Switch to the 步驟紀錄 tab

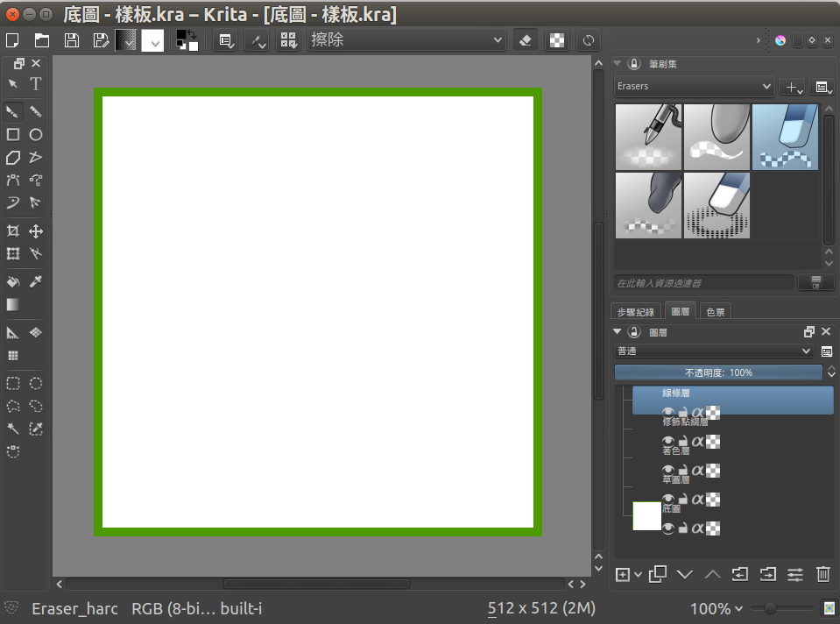636,311
